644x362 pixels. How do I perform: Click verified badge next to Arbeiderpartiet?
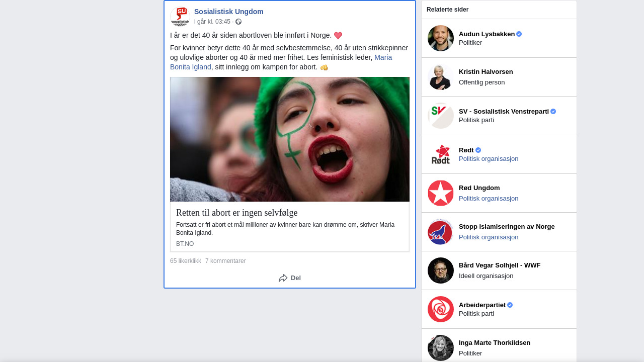pyautogui.click(x=510, y=305)
